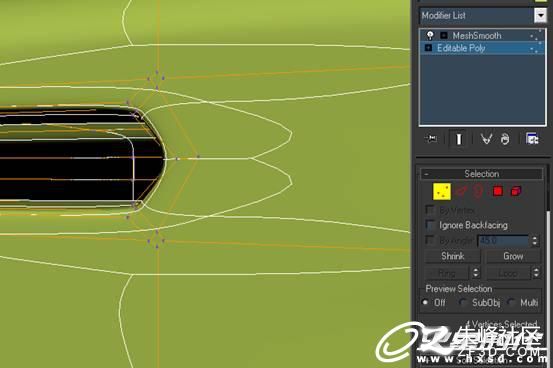Expand the Editable Poly stack entry

click(428, 48)
